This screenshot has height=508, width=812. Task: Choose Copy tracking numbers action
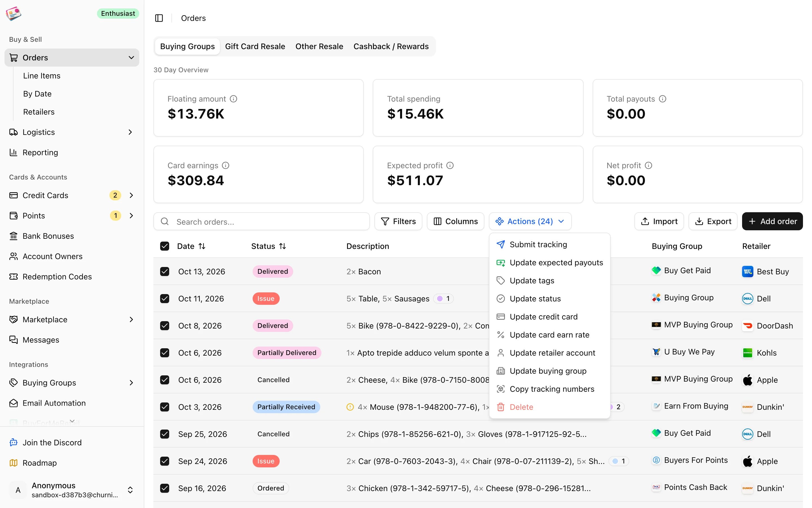[550, 389]
